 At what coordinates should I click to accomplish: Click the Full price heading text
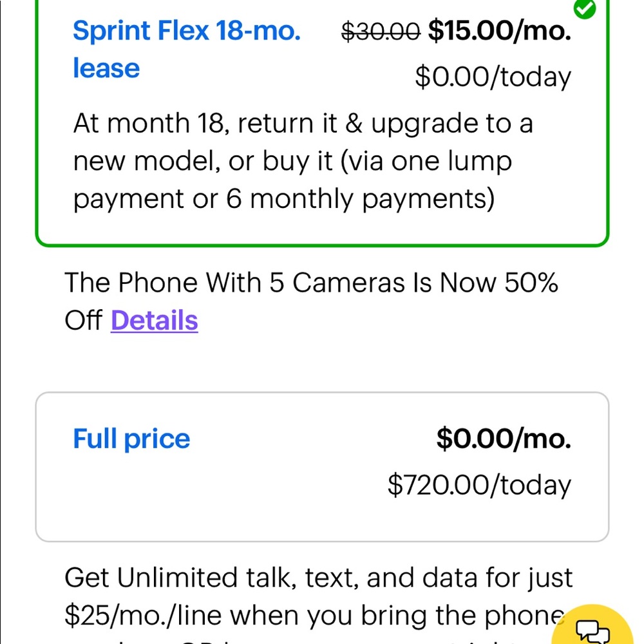(131, 439)
